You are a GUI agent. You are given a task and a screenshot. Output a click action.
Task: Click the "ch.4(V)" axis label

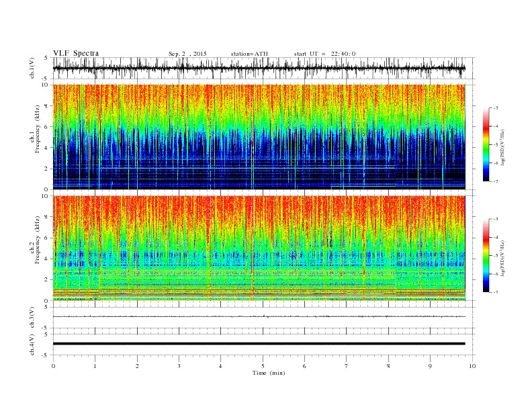point(32,345)
